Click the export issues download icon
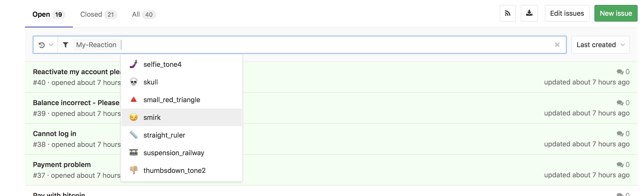Viewport: 644px width, 196px height. pyautogui.click(x=529, y=13)
